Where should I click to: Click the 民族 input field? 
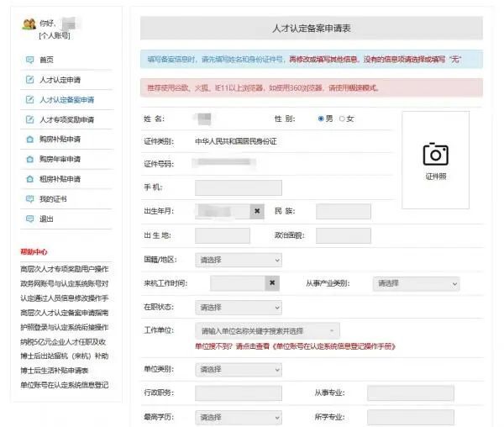[x=344, y=211]
